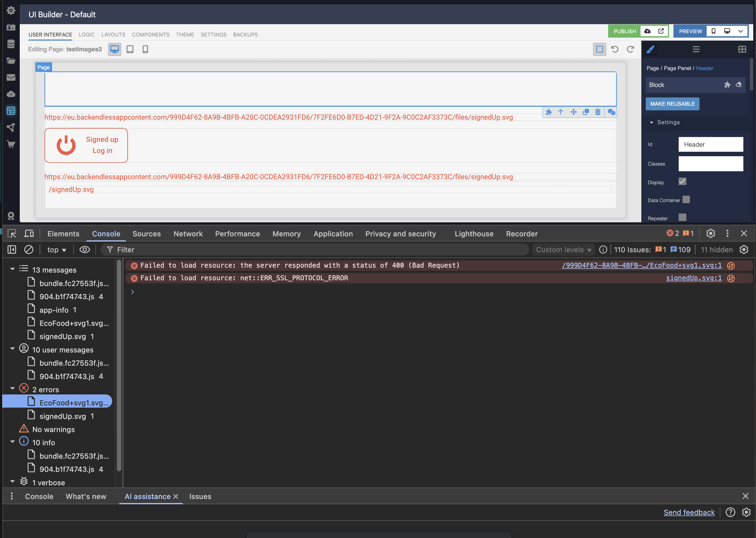Click the eraser icon beside Block
Image resolution: width=756 pixels, height=538 pixels.
[x=738, y=85]
